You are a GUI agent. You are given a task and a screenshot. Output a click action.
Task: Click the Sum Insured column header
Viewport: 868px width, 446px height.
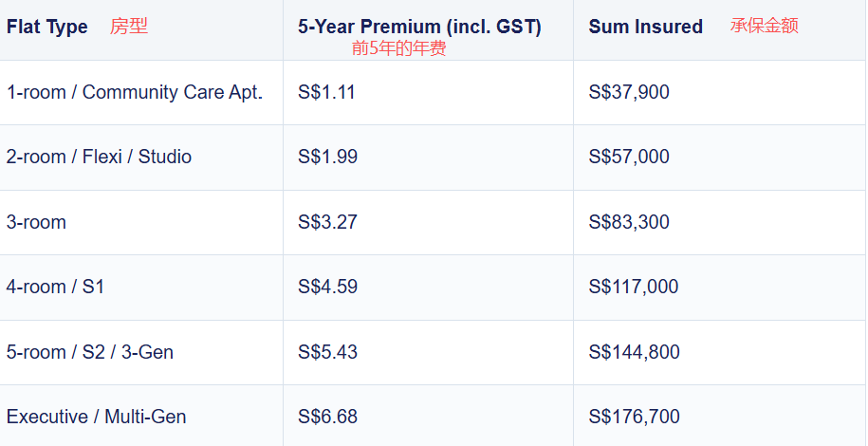tap(645, 27)
